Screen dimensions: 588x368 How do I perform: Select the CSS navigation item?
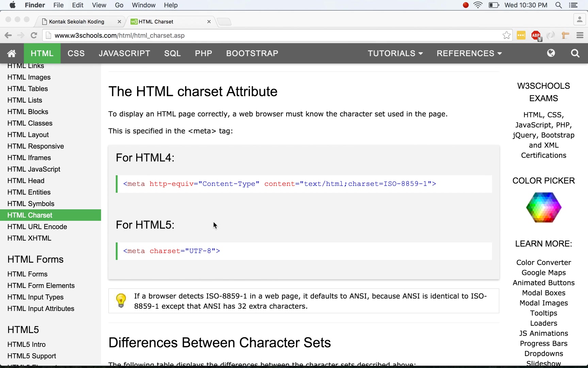(x=76, y=53)
